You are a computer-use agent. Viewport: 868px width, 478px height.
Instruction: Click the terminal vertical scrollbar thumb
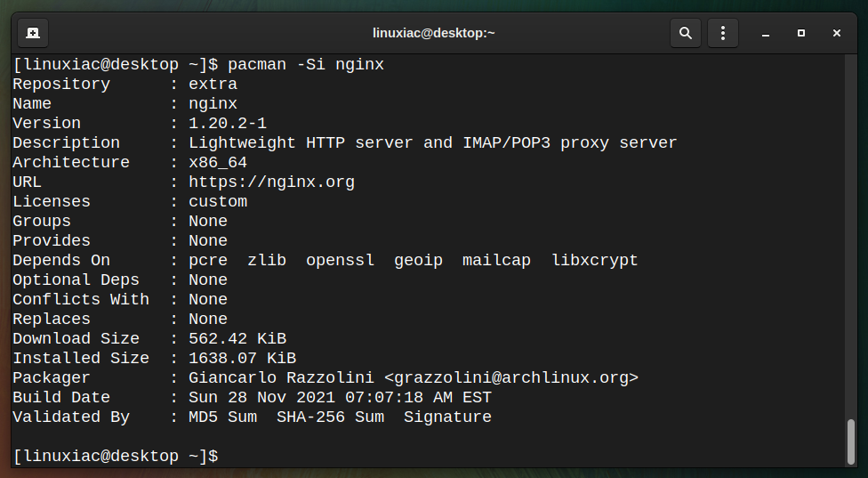click(x=851, y=442)
